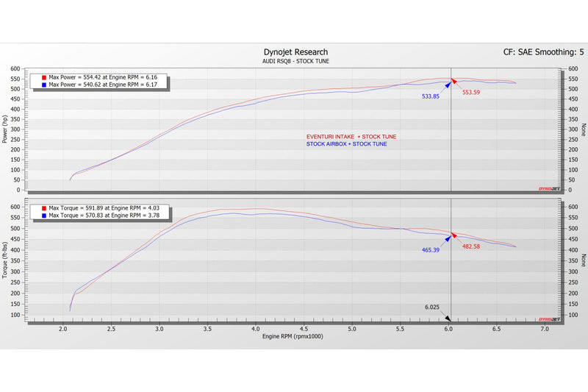Click the Dynojet Research chart title
The width and height of the screenshot is (588, 392).
294,52
